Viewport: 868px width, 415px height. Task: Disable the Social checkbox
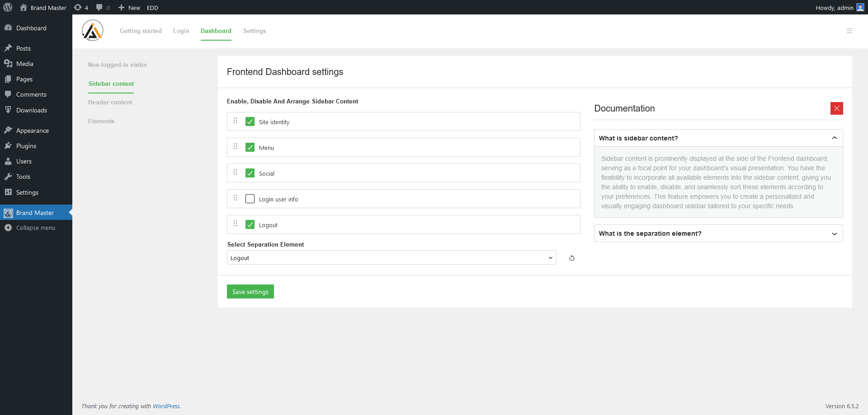(x=250, y=173)
